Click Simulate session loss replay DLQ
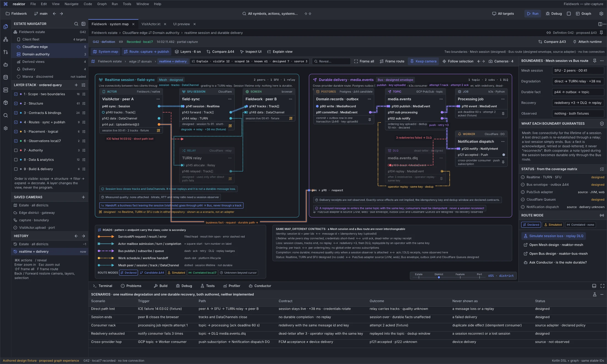 [x=553, y=236]
